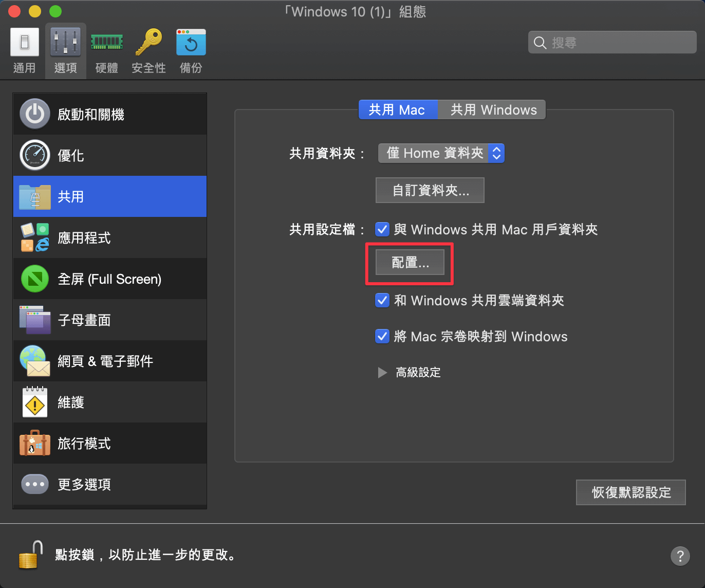The height and width of the screenshot is (588, 705).
Task: Click the 更多選項 ellipsis icon
Action: point(35,484)
